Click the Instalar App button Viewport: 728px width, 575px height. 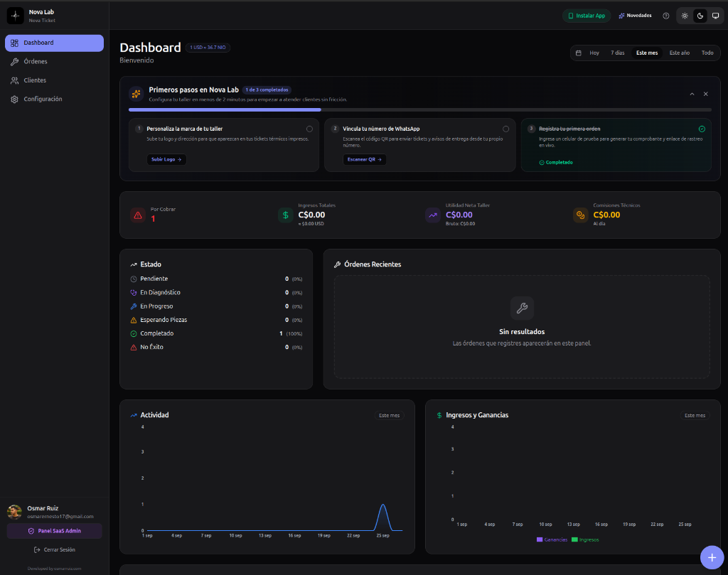tap(587, 16)
